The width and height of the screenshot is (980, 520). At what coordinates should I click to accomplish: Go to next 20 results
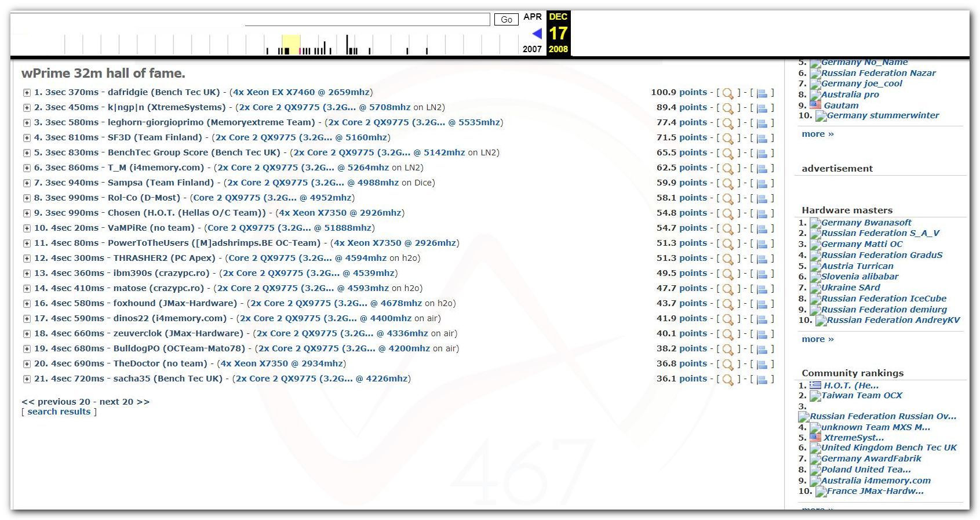124,402
